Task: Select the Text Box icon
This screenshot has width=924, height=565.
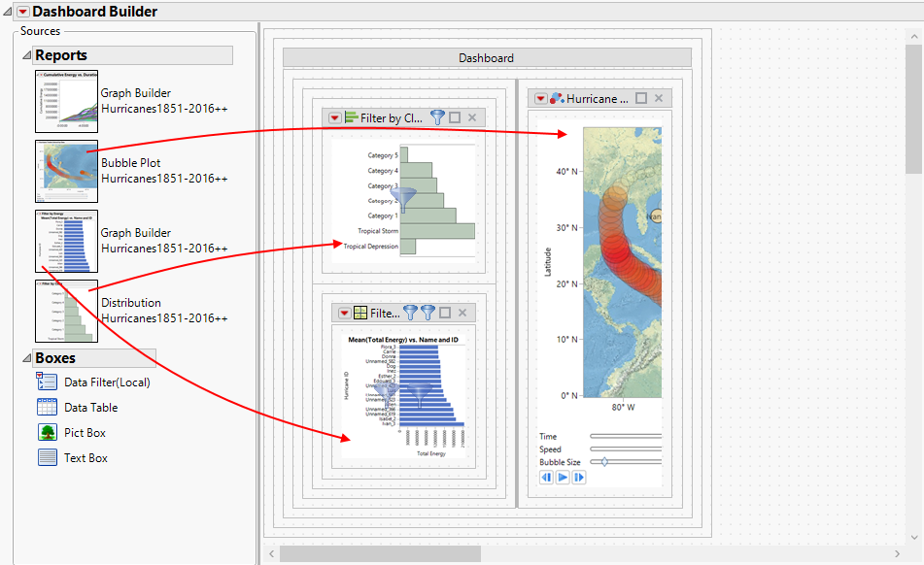Action: click(x=48, y=457)
